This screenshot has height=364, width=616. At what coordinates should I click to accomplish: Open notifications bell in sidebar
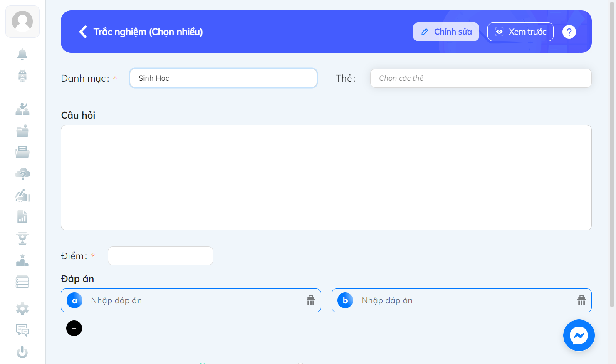click(22, 54)
